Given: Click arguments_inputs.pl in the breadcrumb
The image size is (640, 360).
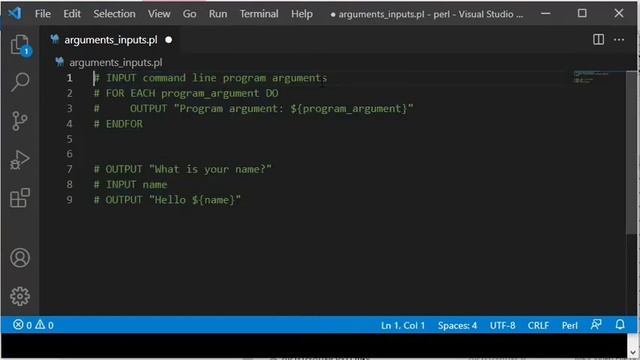Looking at the screenshot, I should pyautogui.click(x=116, y=62).
